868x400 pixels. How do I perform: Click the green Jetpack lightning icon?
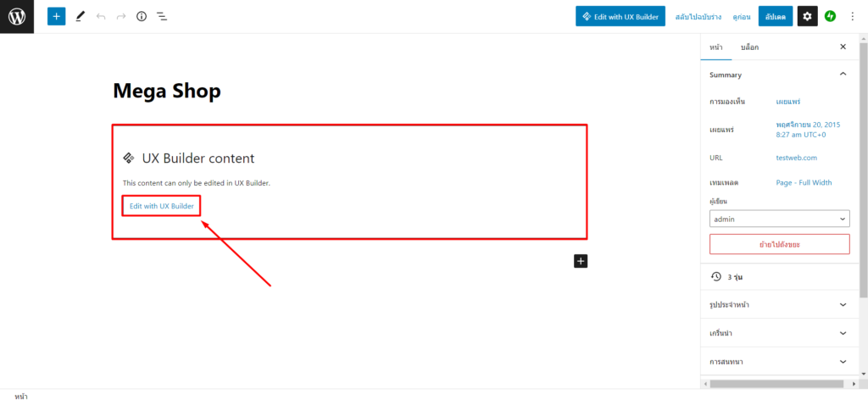830,17
